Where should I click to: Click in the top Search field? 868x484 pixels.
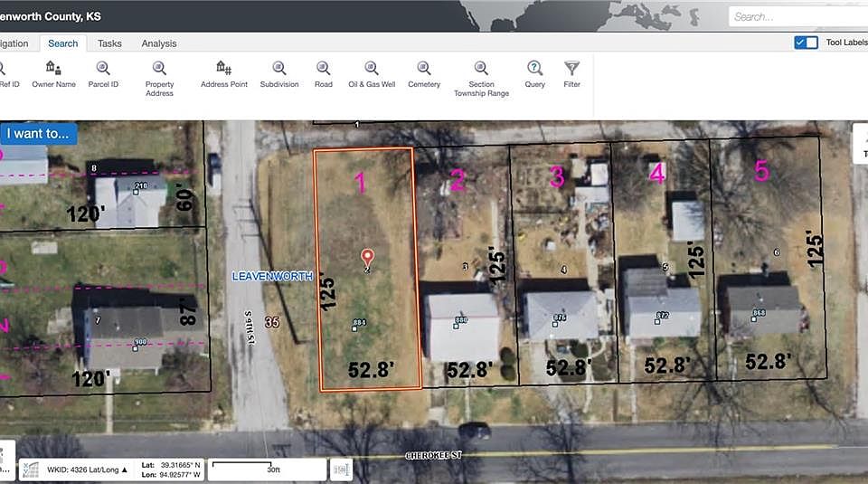(798, 16)
